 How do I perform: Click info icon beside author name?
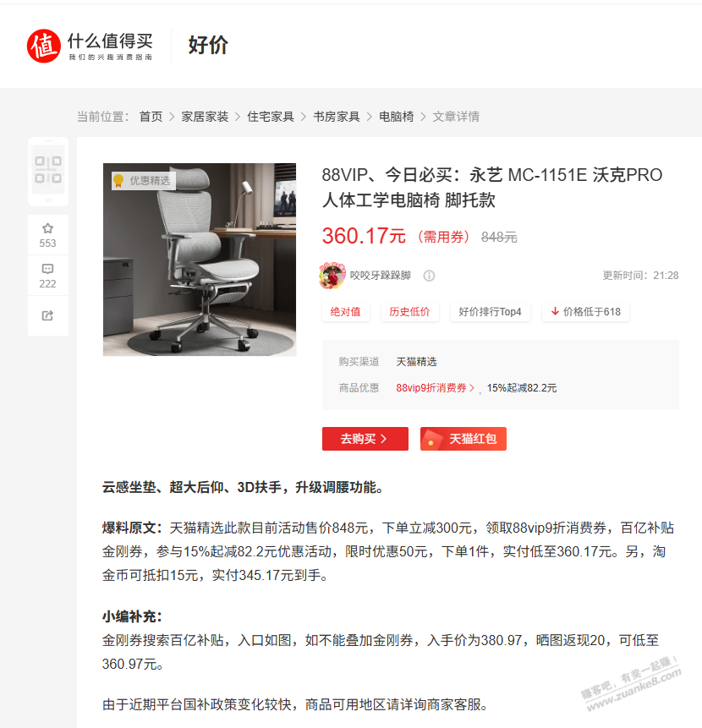coord(429,276)
